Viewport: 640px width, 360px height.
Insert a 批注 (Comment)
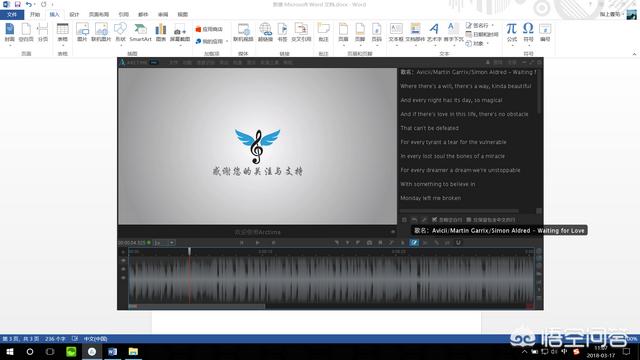pos(323,33)
